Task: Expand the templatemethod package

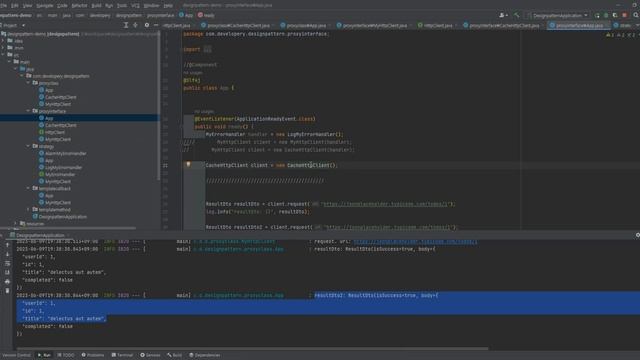Action: tap(29, 209)
